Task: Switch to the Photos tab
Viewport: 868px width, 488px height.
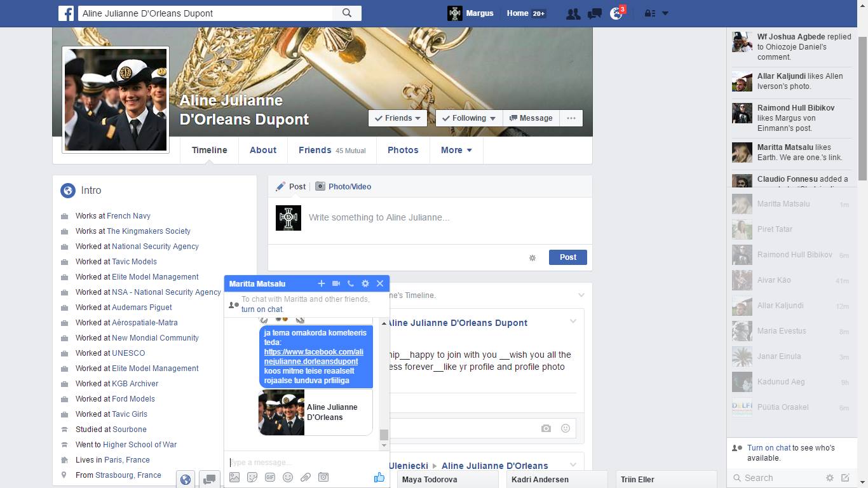Action: click(403, 151)
